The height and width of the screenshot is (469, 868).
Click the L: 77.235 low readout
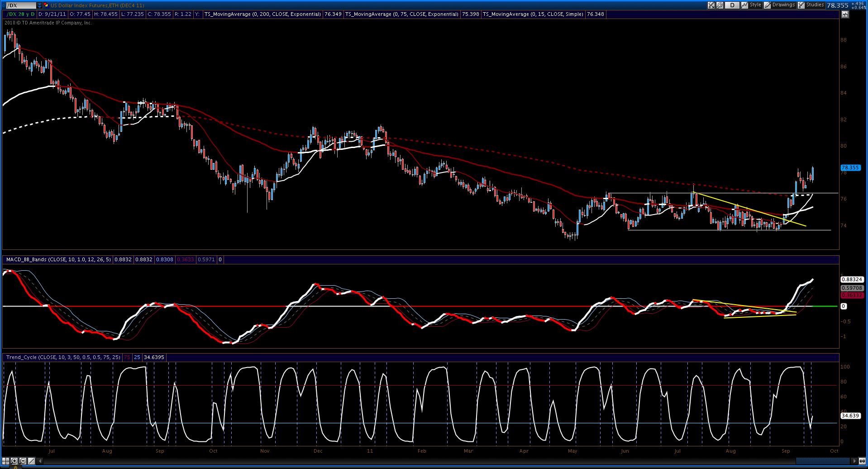tap(133, 14)
